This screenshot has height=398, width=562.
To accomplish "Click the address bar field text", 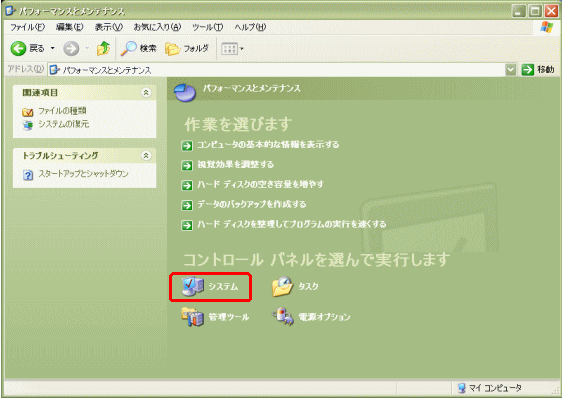I will [107, 70].
